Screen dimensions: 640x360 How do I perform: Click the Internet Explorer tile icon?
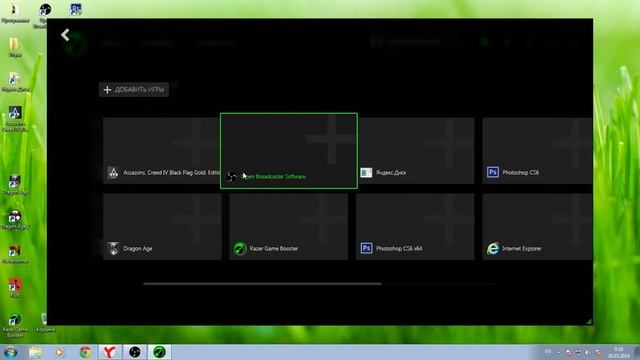[493, 248]
